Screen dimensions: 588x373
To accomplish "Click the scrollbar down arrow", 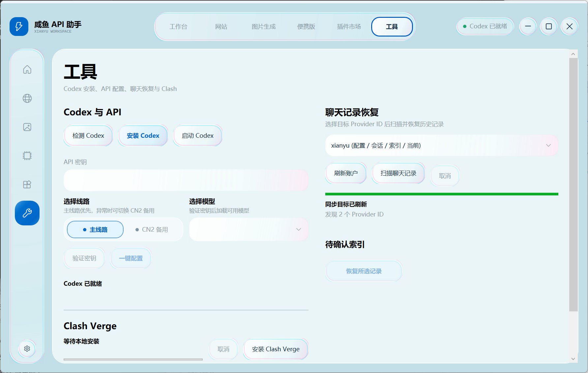I will click(573, 359).
